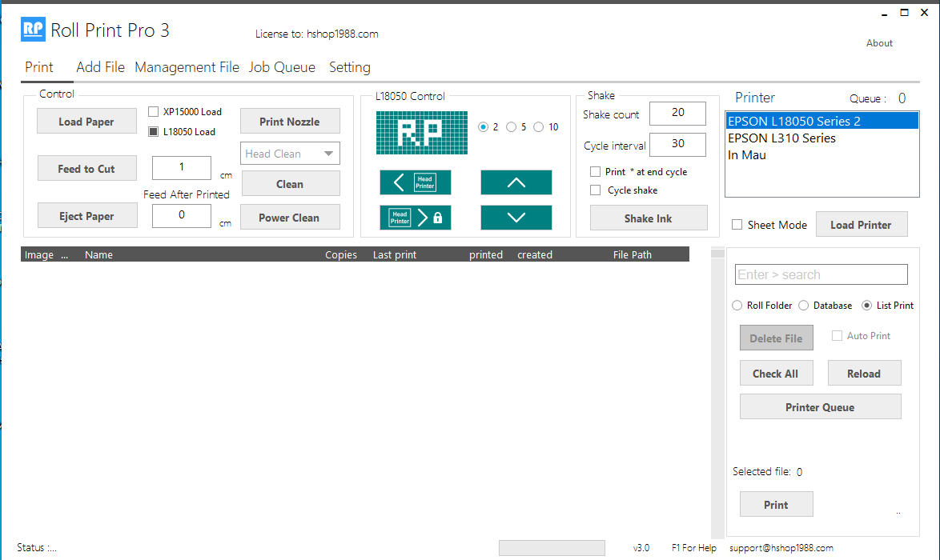
Task: Click the Roll Print Pro RP logo
Action: coord(33,30)
